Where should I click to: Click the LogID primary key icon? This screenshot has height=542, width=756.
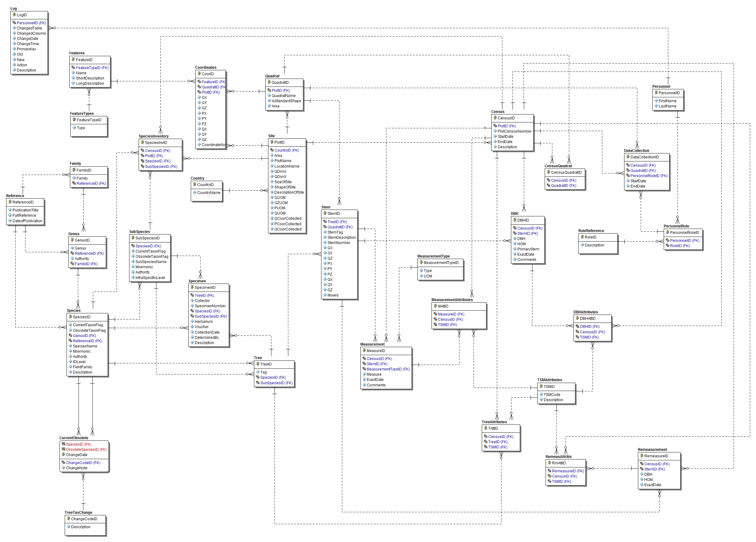(x=14, y=15)
